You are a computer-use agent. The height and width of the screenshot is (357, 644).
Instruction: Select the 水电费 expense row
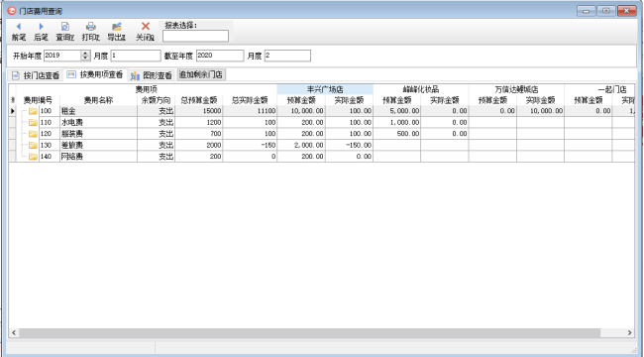point(322,123)
